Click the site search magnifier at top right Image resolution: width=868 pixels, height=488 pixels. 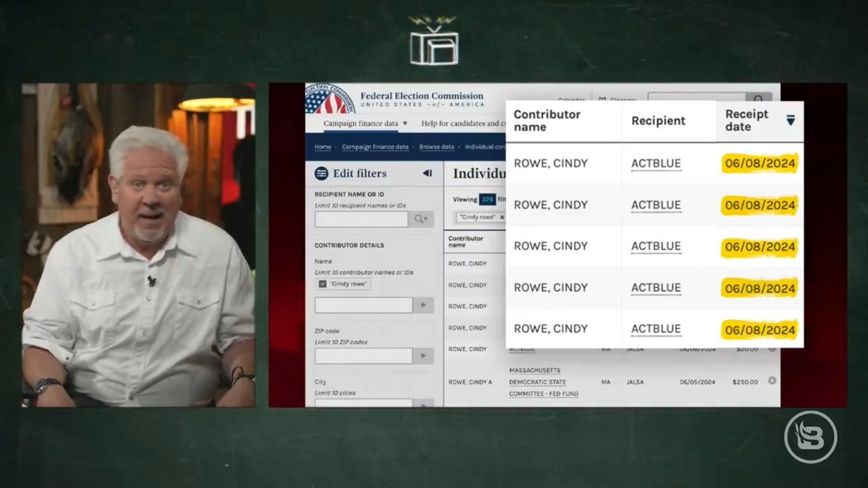click(758, 99)
